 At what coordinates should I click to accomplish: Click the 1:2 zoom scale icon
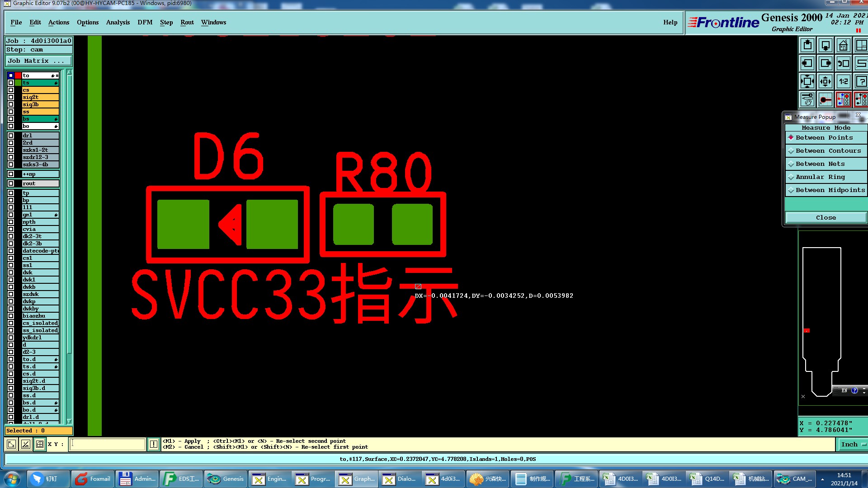(x=843, y=82)
